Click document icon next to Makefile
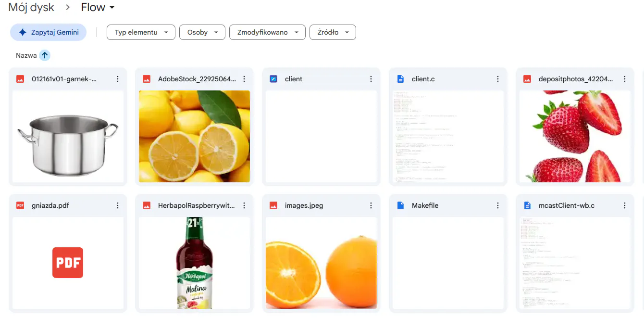The height and width of the screenshot is (318, 644). pyautogui.click(x=401, y=205)
